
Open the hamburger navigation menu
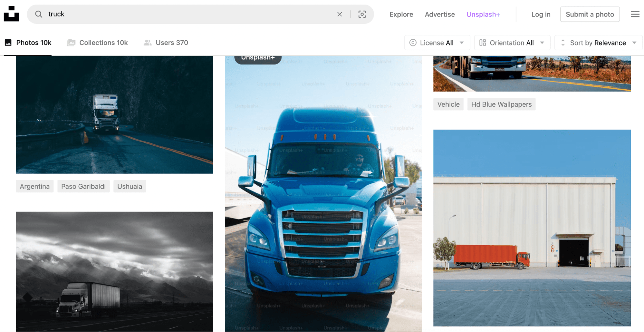[x=635, y=14]
